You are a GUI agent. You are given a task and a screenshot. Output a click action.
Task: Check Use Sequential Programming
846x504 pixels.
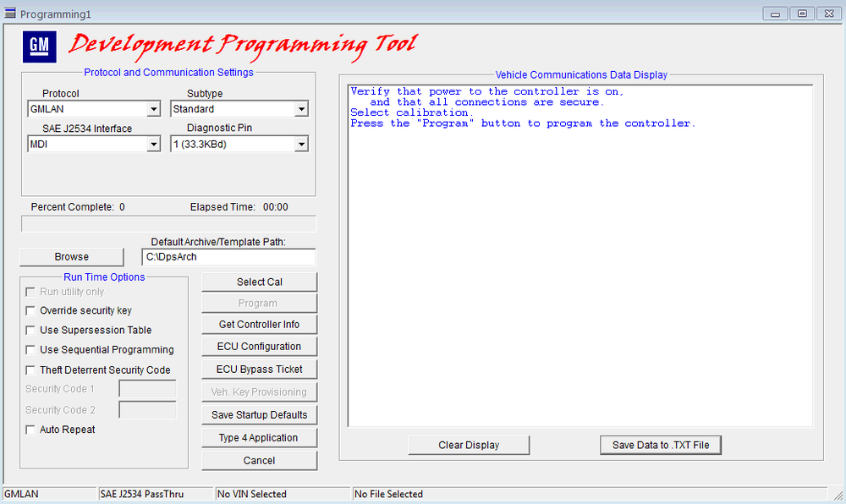pos(31,349)
